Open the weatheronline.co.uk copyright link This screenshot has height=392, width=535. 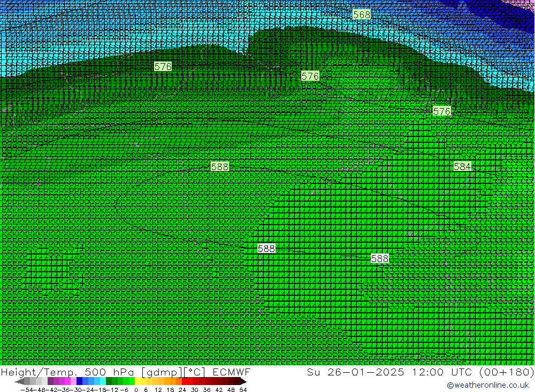pyautogui.click(x=488, y=385)
